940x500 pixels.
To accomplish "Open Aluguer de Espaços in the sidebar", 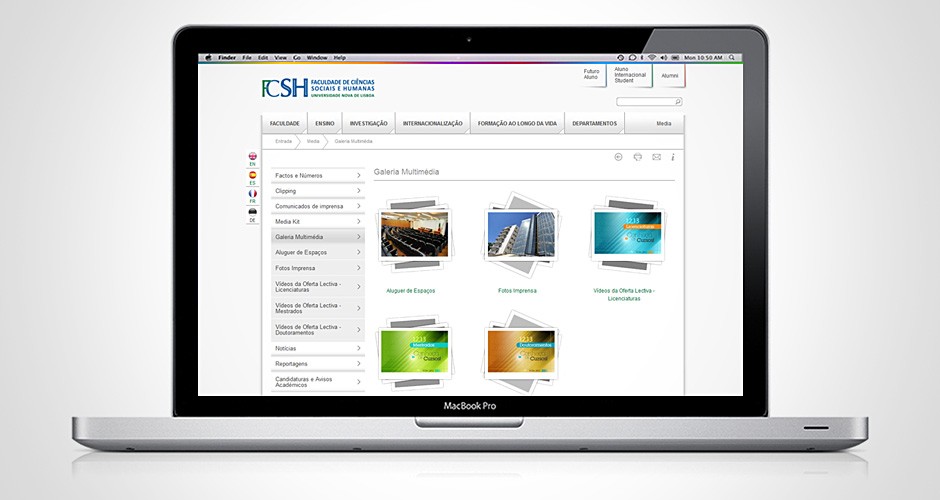I will point(317,252).
